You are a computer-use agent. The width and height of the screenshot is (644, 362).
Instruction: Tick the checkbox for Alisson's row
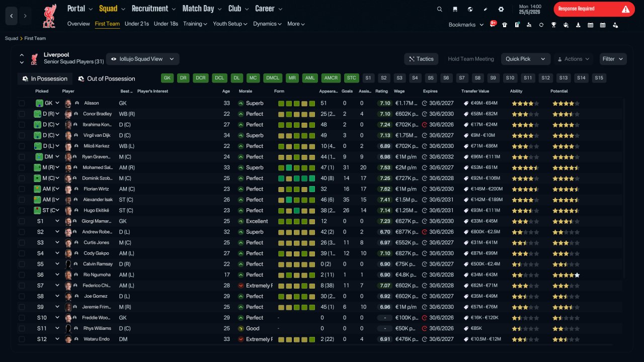(x=22, y=103)
